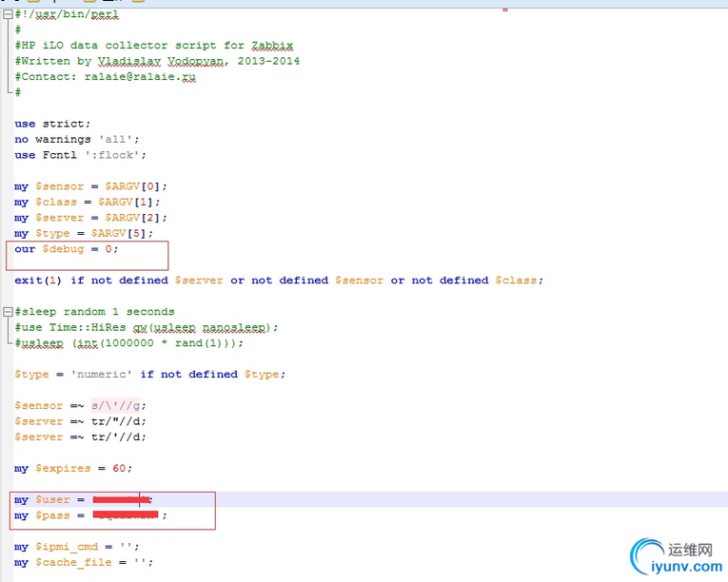Image resolution: width=728 pixels, height=582 pixels.
Task: Click the 'my $type = $ARGV[5];' line
Action: click(84, 233)
